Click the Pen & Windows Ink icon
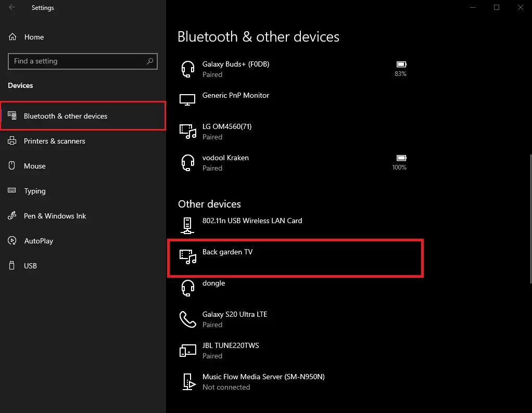Image resolution: width=532 pixels, height=413 pixels. (12, 215)
